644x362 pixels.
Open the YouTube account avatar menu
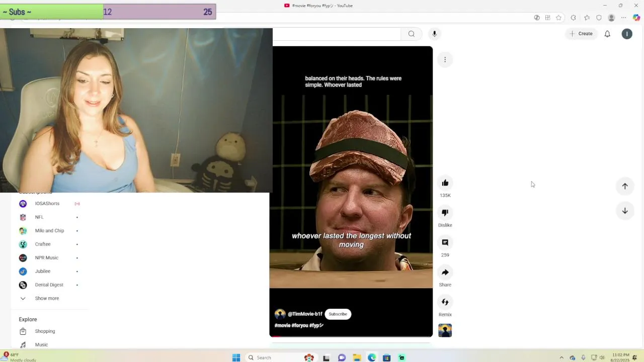coord(627,34)
